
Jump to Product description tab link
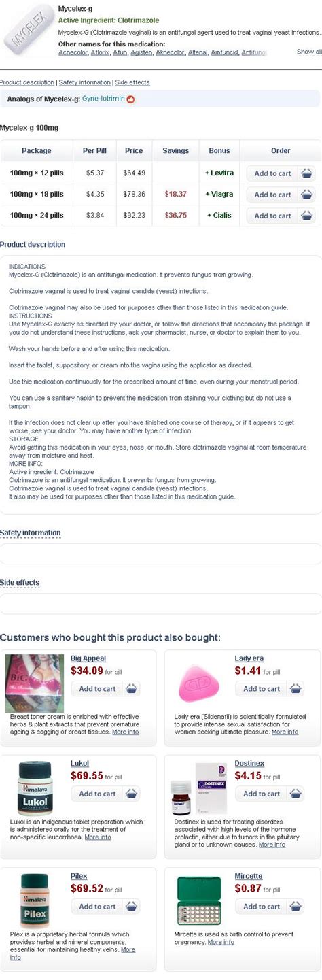pos(27,82)
